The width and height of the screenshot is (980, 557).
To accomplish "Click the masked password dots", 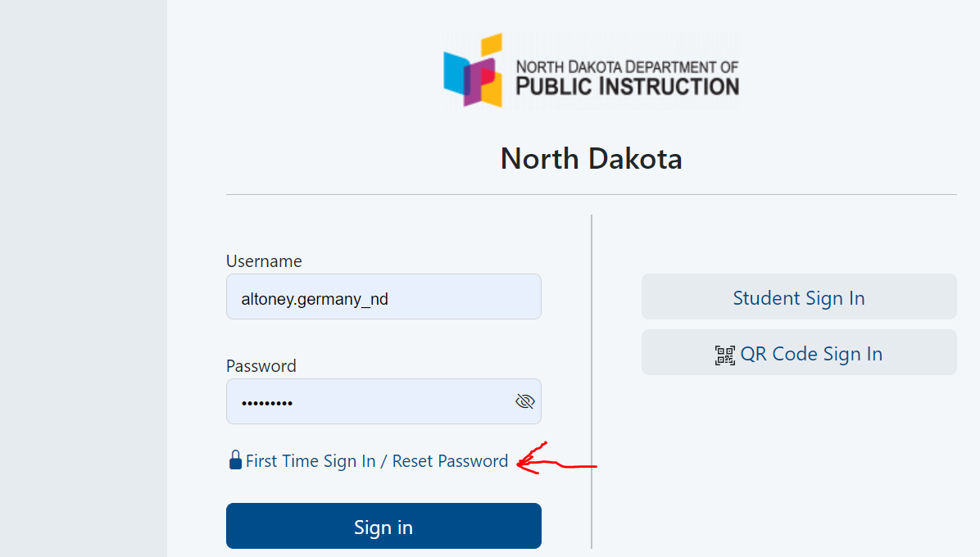I will click(x=267, y=403).
